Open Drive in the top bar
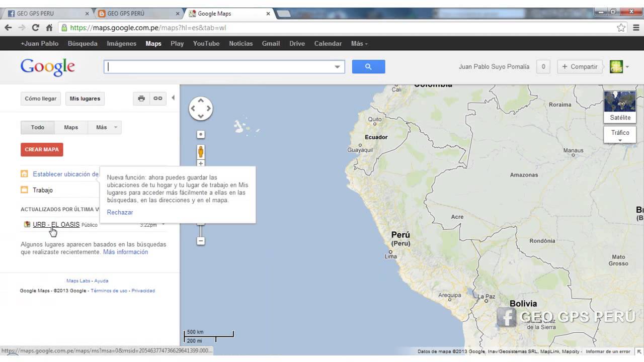The image size is (644, 362). pos(297,43)
